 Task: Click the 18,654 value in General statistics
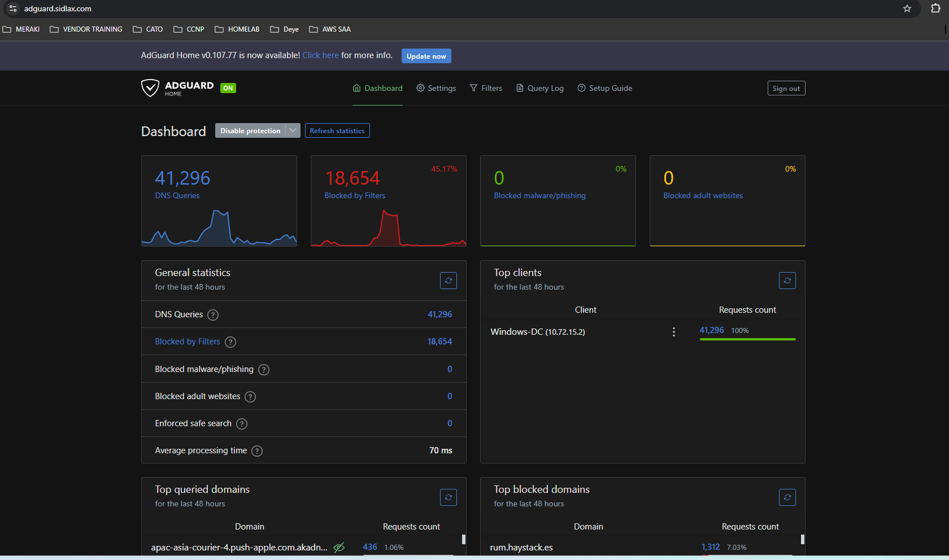[439, 342]
